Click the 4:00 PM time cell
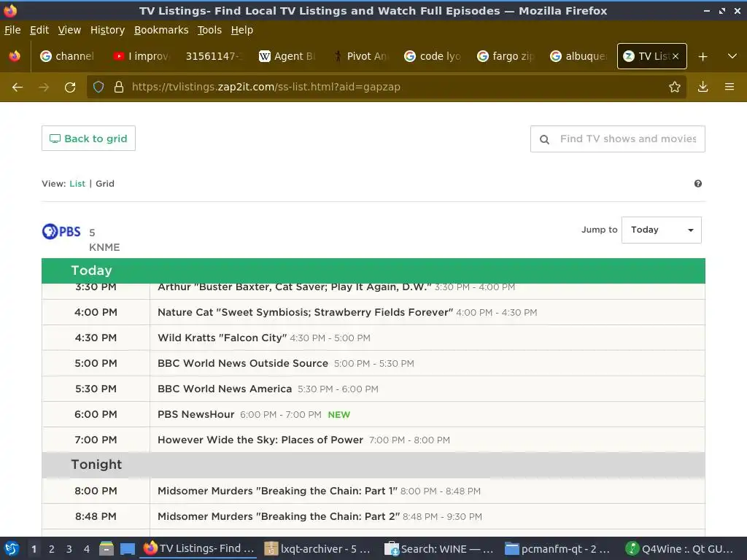 [96, 312]
